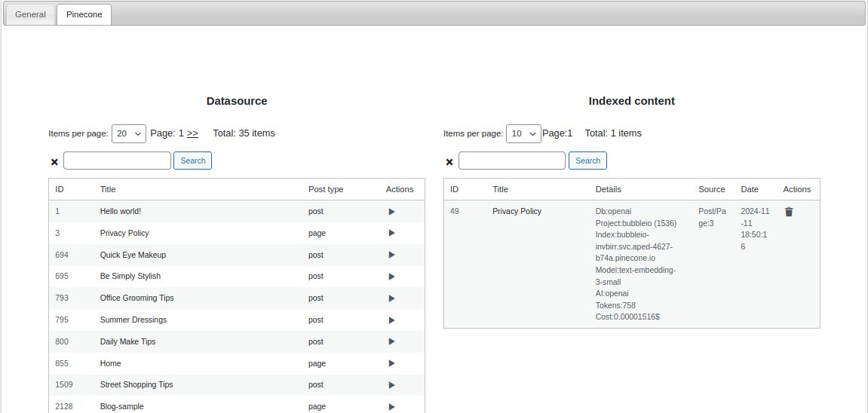The height and width of the screenshot is (413, 868).
Task: Open Indexed content items per page dropdown
Action: (x=523, y=133)
